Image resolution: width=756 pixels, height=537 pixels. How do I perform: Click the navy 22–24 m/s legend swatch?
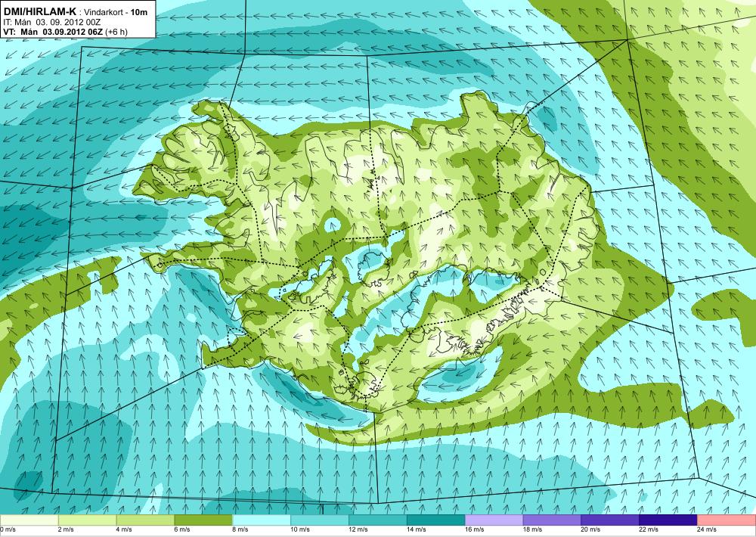[x=668, y=520]
